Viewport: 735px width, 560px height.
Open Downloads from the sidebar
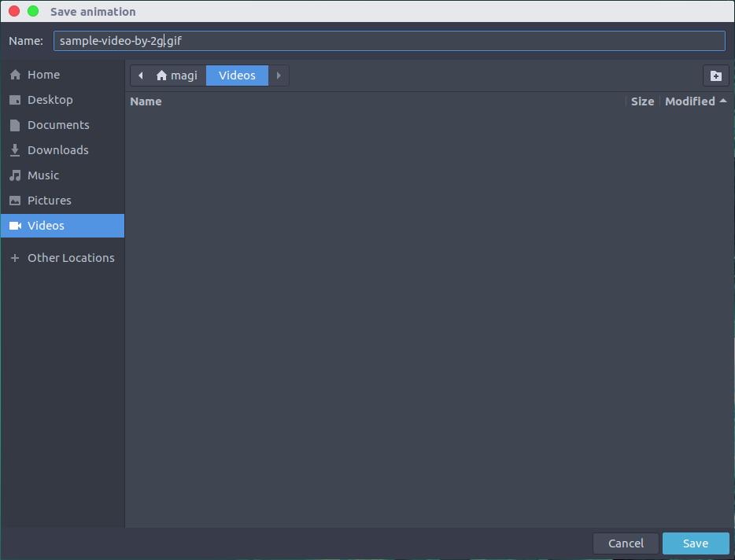point(62,150)
